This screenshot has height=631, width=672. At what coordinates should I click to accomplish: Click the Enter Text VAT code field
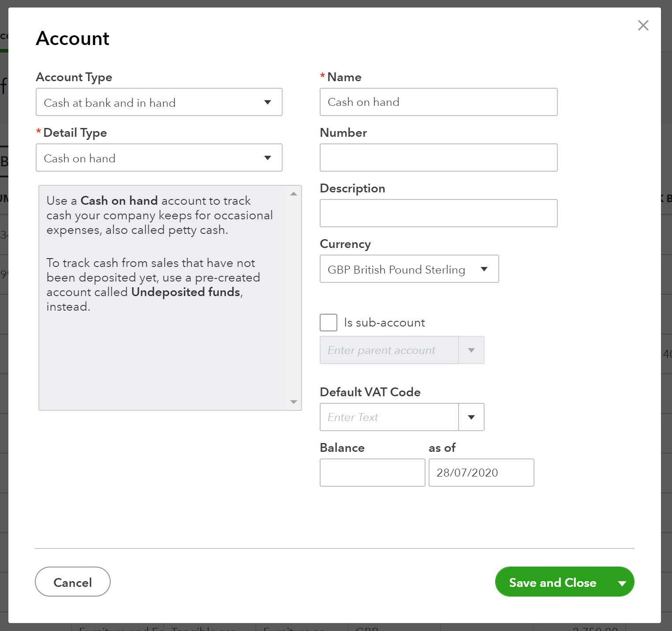click(x=388, y=417)
